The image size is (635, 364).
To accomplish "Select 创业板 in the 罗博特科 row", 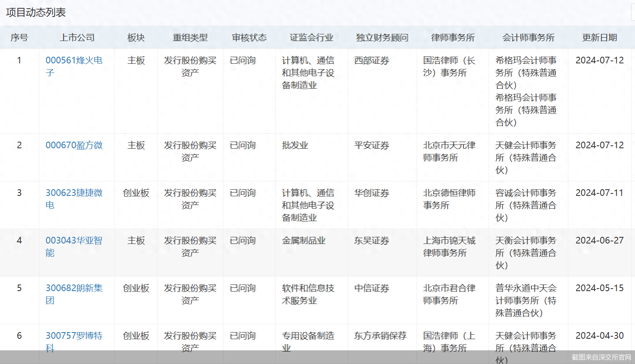I will click(x=136, y=336).
